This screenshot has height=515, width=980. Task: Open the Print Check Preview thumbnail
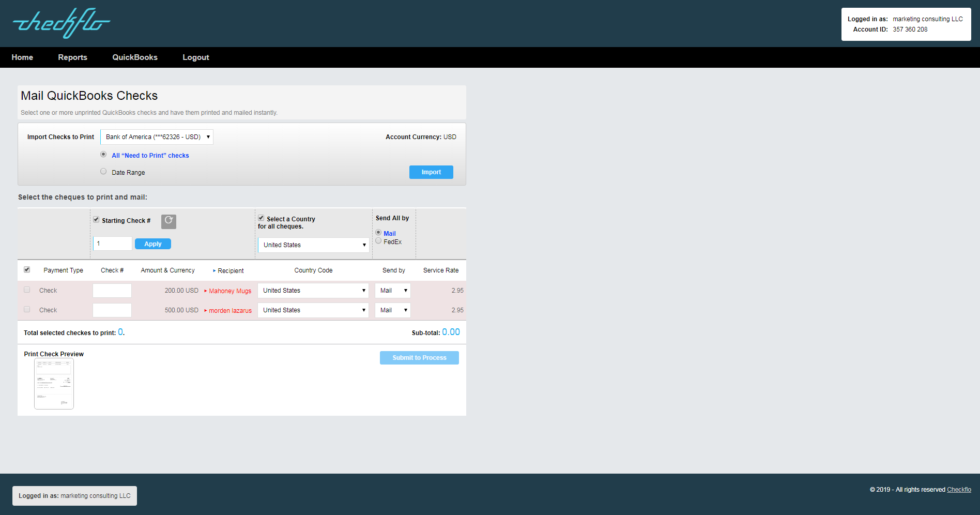click(x=54, y=384)
